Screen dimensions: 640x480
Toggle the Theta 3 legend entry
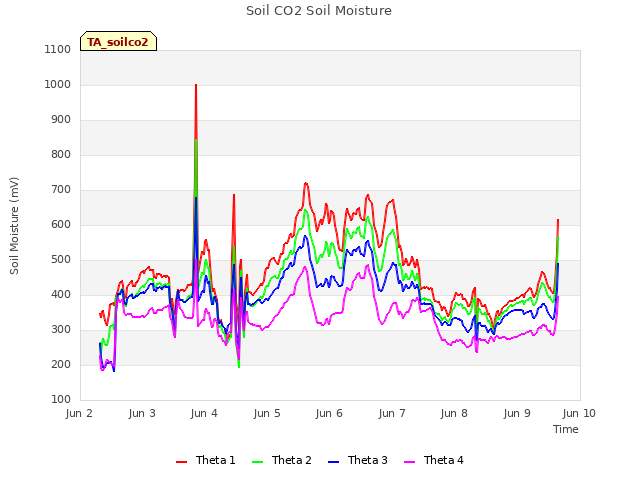[x=358, y=460]
